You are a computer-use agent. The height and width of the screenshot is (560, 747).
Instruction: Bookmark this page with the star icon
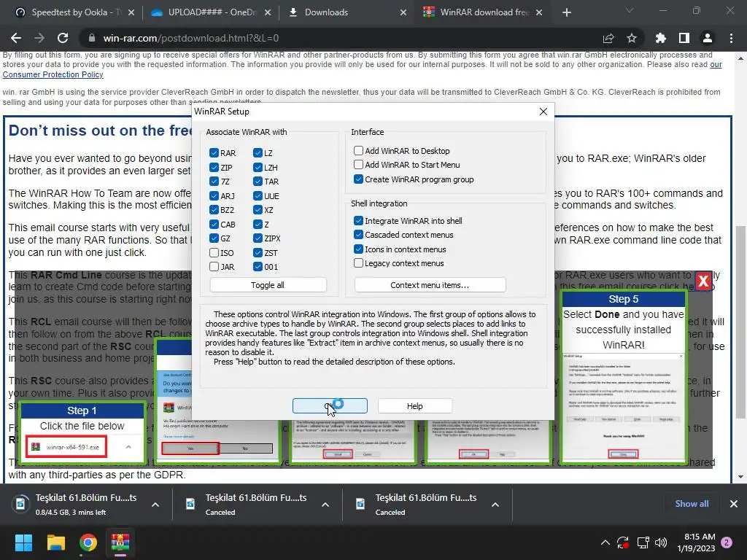pos(632,38)
